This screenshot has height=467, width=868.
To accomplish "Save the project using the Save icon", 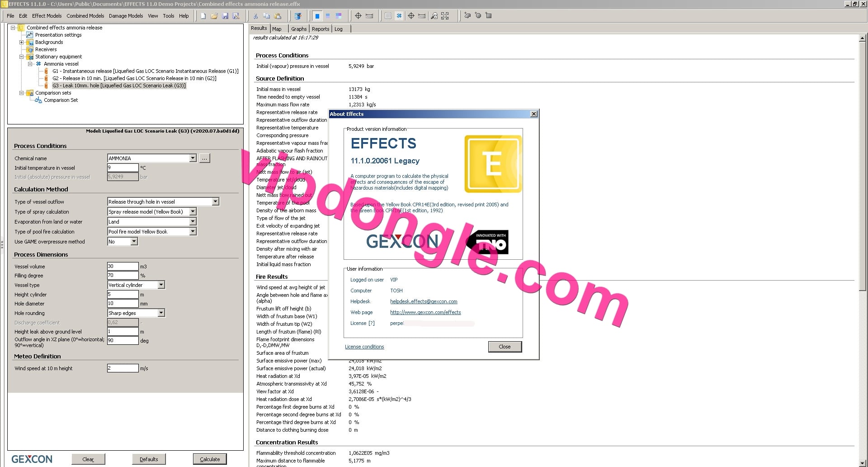I will click(x=225, y=15).
